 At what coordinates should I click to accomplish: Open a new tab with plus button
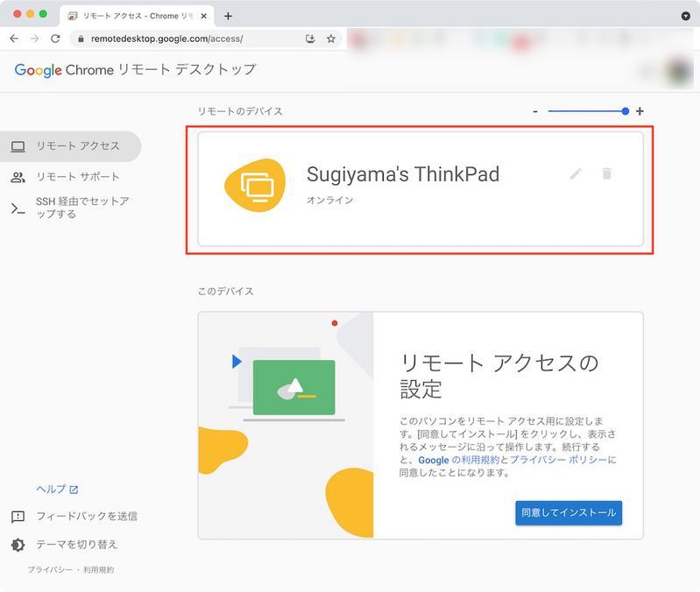(x=228, y=16)
